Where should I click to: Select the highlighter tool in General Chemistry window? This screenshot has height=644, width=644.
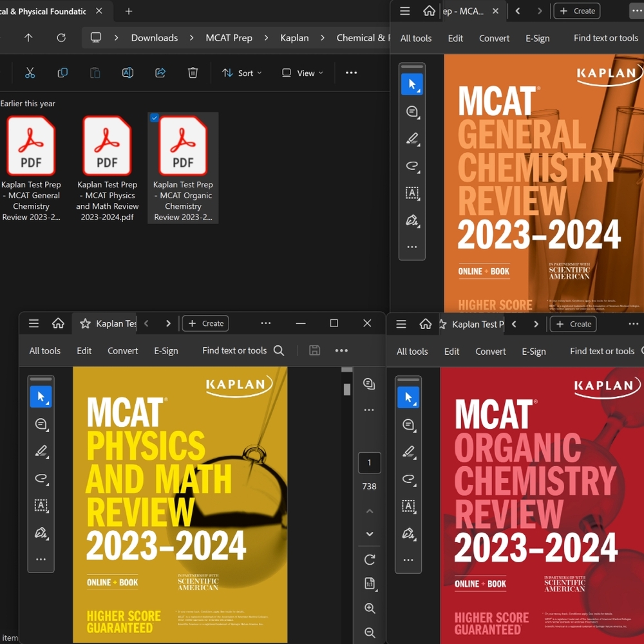(x=412, y=139)
